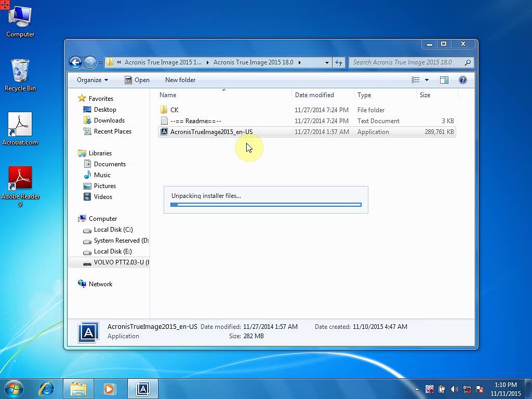Refresh the folder with the refresh icon

tap(339, 62)
